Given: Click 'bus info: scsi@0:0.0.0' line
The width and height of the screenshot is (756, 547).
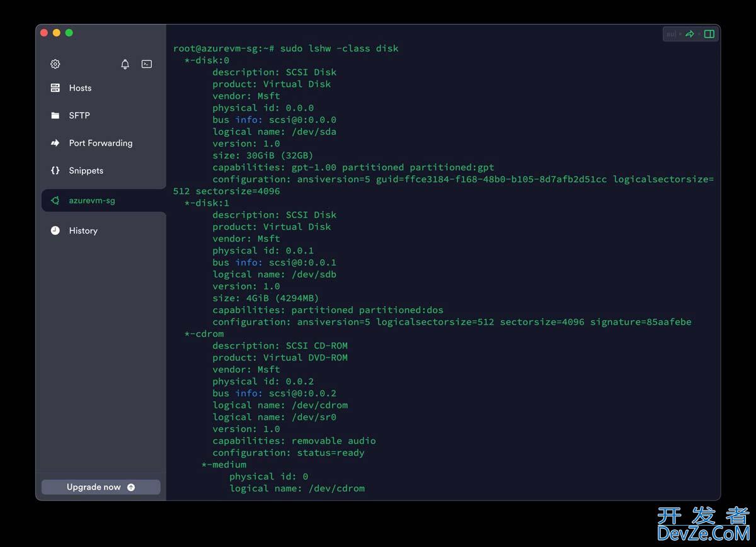Looking at the screenshot, I should coord(274,120).
